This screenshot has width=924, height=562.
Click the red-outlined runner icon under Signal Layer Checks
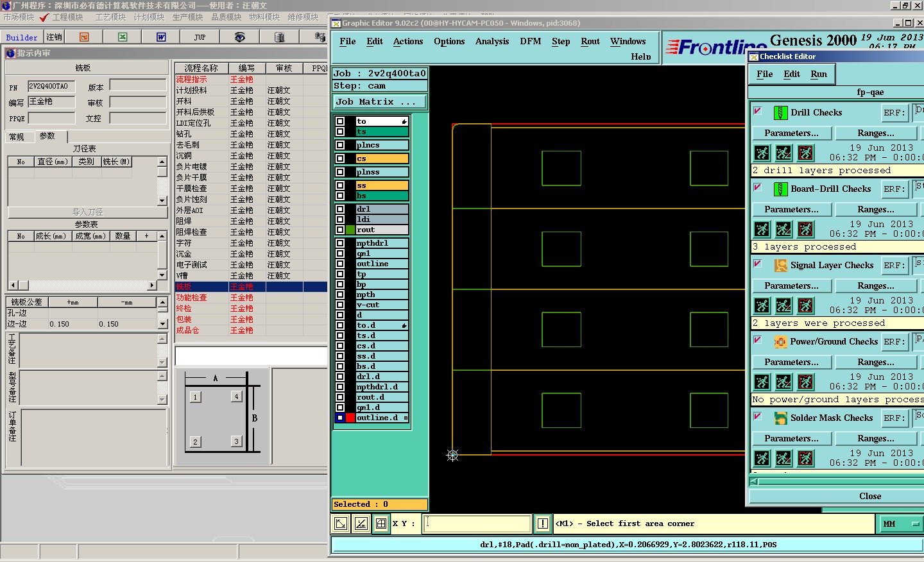pos(805,305)
